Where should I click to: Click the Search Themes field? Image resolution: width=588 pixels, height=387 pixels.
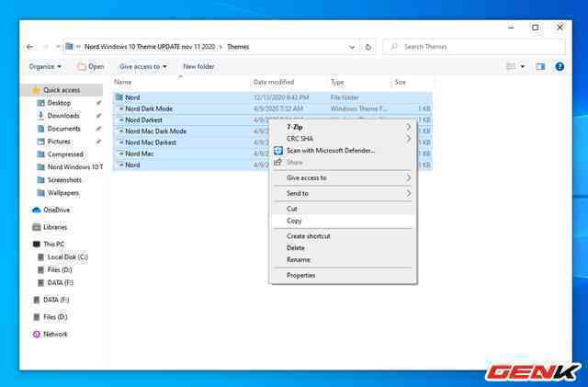coord(474,47)
